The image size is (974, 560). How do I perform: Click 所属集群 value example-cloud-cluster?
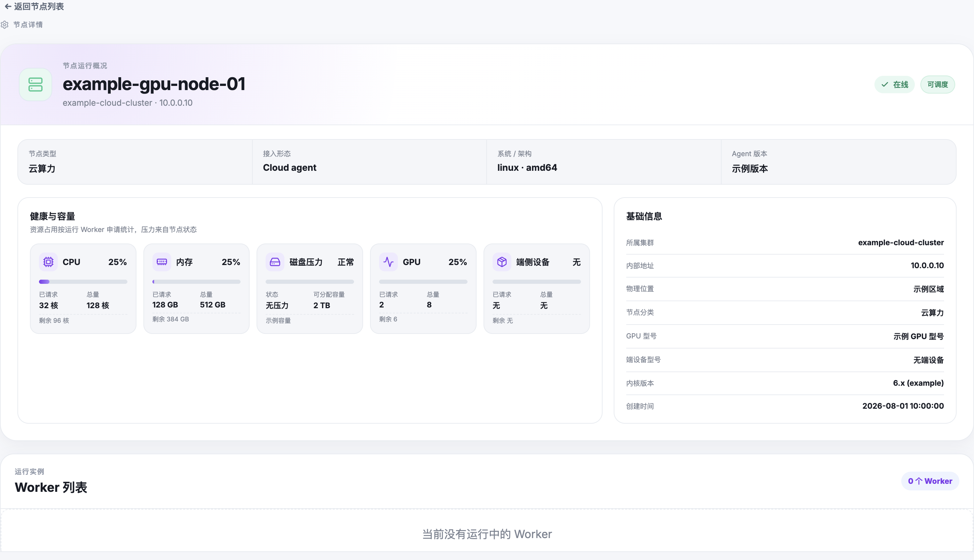click(901, 243)
